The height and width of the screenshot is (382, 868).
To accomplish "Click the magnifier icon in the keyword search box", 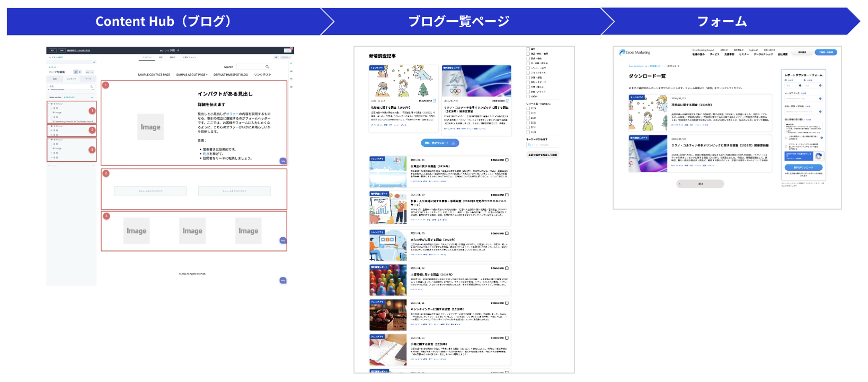I will pyautogui.click(x=529, y=145).
